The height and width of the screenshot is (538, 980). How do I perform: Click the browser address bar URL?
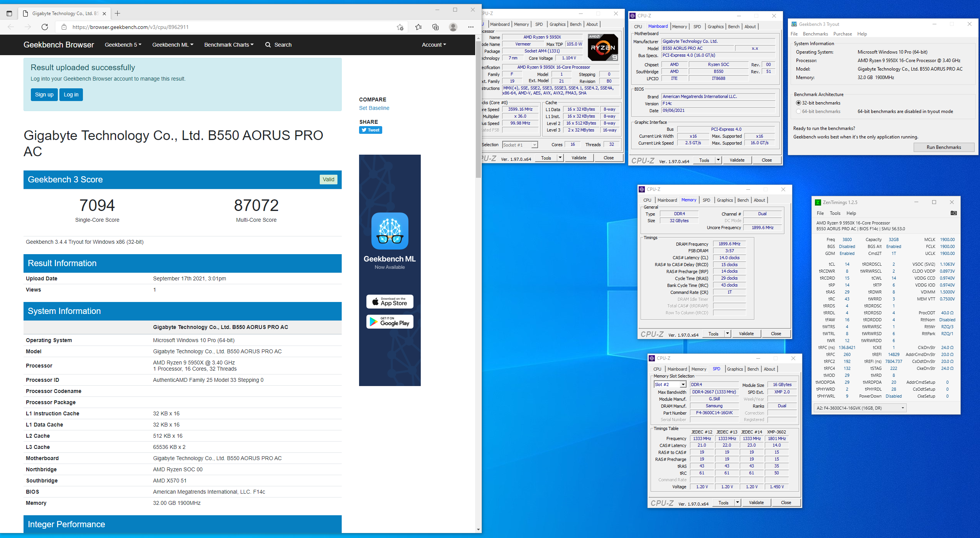[130, 27]
